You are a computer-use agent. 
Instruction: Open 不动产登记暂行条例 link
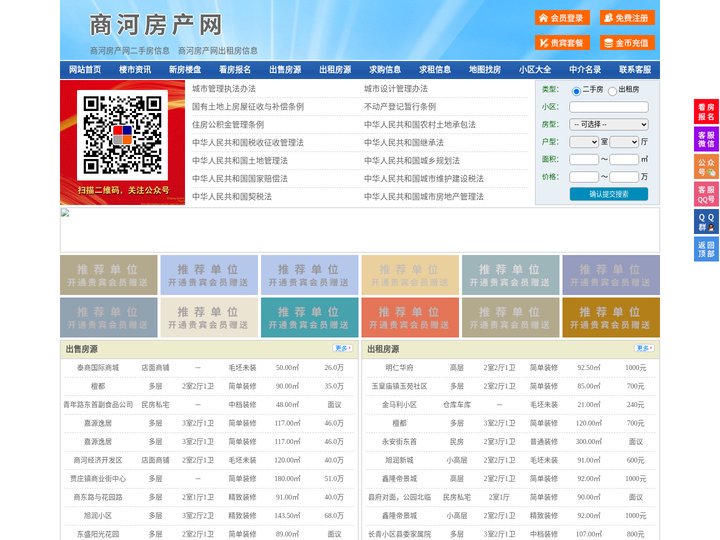400,107
